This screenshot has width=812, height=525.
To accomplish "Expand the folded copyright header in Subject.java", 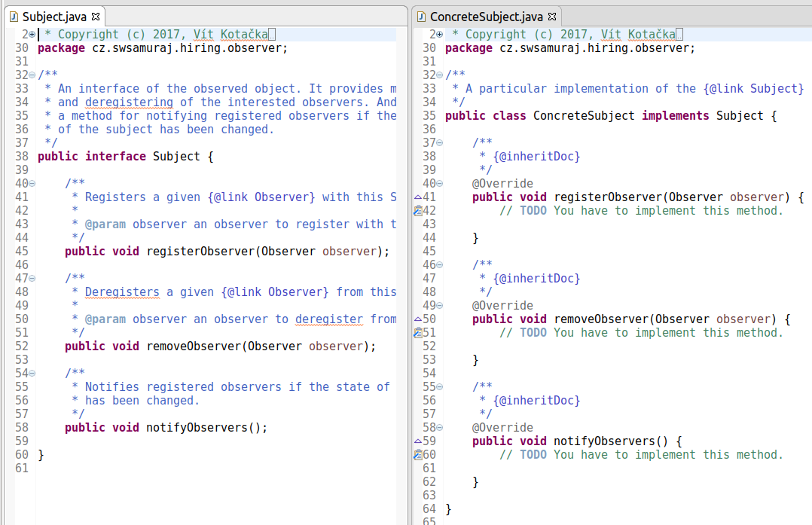I will (x=32, y=35).
